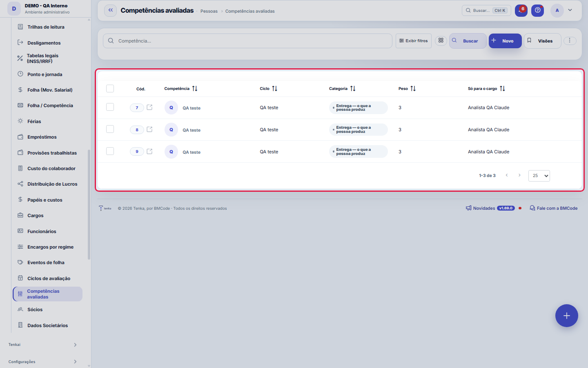This screenshot has width=588, height=368.
Task: Click the Pessoas breadcrumb
Action: point(209,11)
